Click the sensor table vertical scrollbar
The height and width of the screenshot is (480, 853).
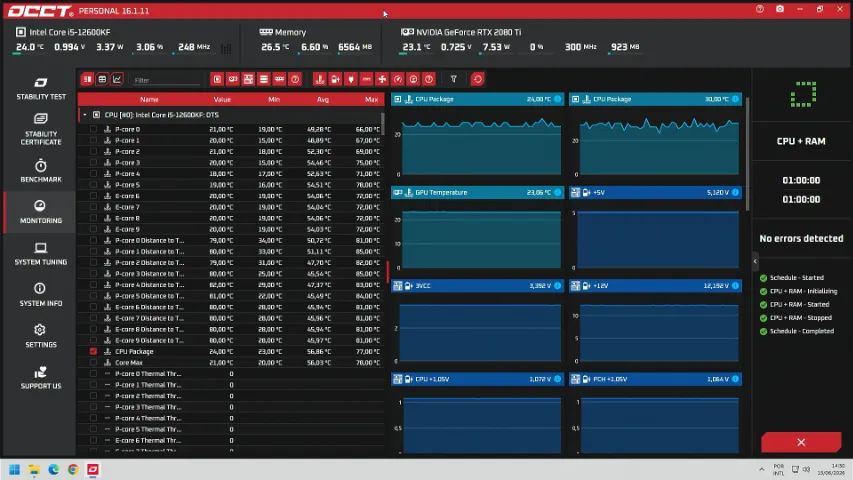[383, 123]
